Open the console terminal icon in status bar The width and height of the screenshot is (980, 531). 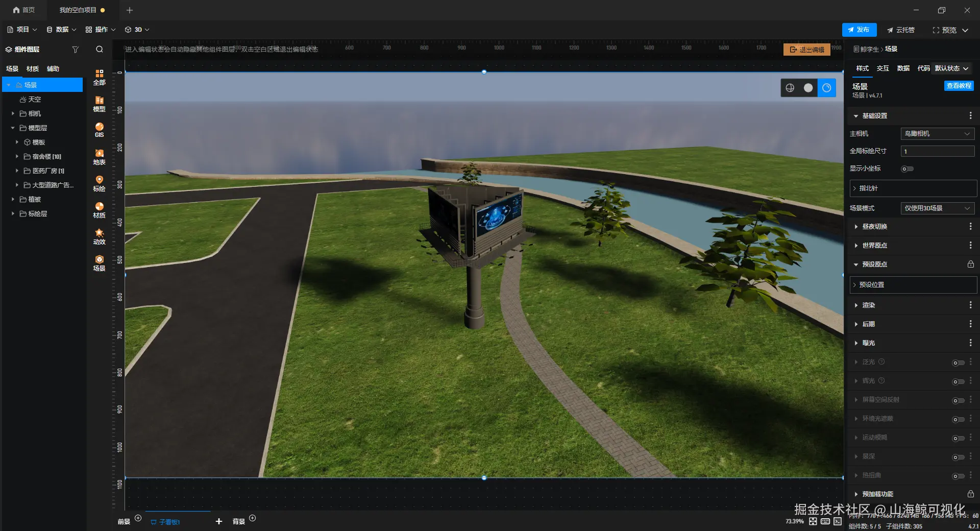click(838, 521)
